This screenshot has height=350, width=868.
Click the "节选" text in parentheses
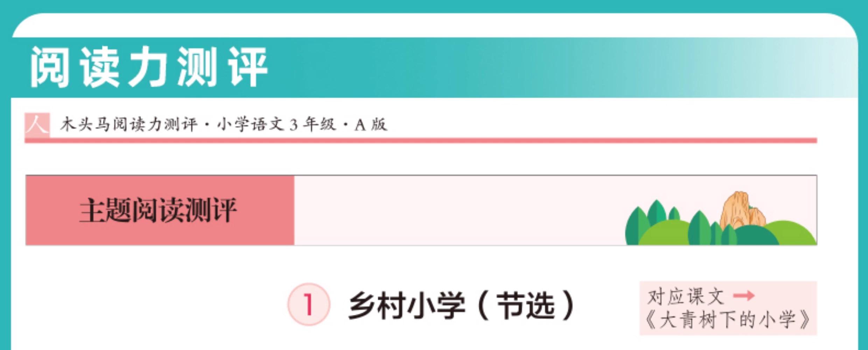(x=526, y=305)
